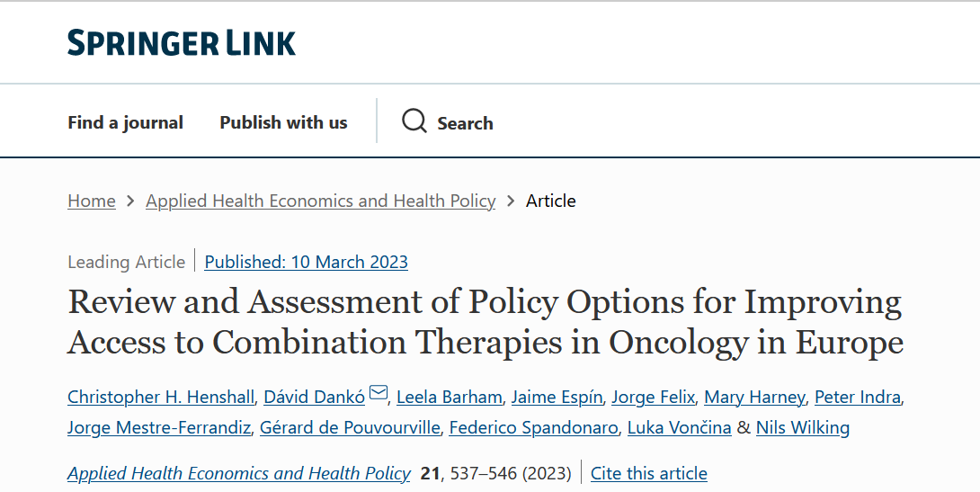Open author Gérard de Pouvourville's link

pos(350,427)
